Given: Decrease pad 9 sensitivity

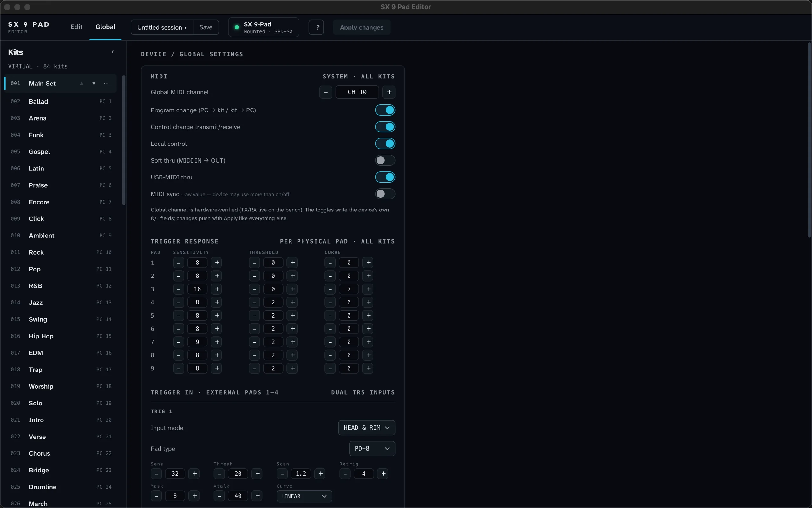Looking at the screenshot, I should (179, 368).
